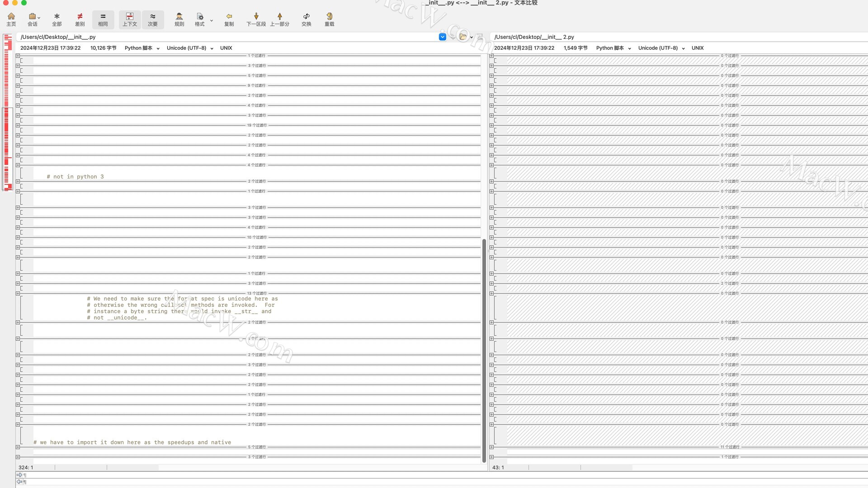This screenshot has height=488, width=868.
Task: Click the '# We need to make sure' comment line
Action: (182, 299)
